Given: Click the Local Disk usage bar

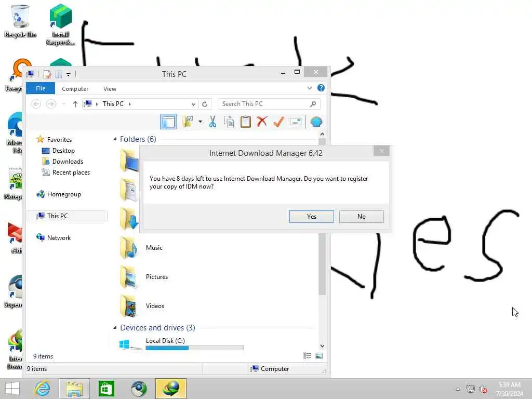Looking at the screenshot, I should click(x=194, y=348).
